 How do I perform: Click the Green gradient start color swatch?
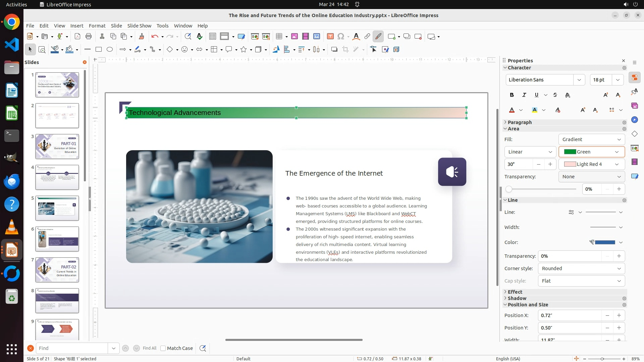click(x=570, y=152)
